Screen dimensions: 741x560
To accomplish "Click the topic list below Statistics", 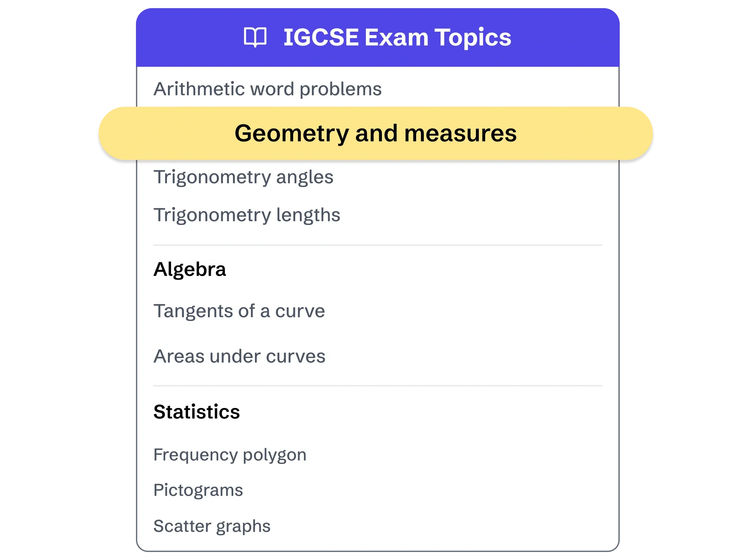I will (x=230, y=489).
